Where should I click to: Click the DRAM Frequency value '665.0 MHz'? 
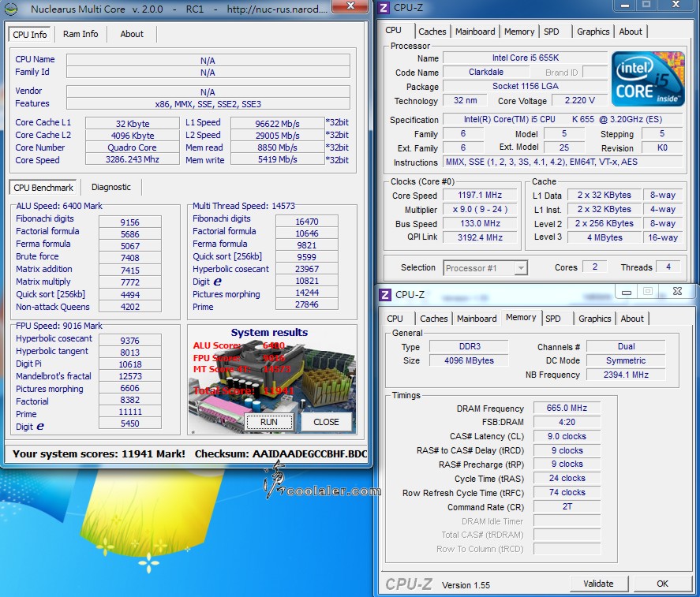pyautogui.click(x=567, y=408)
